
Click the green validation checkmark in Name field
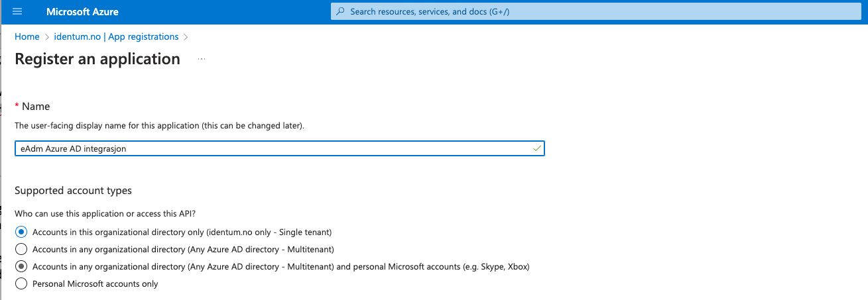pos(536,149)
